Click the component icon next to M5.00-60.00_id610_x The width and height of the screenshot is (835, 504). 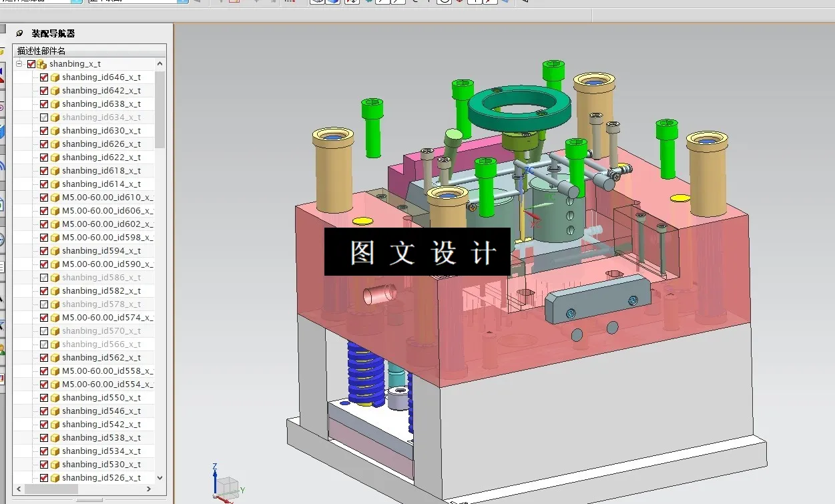54,197
